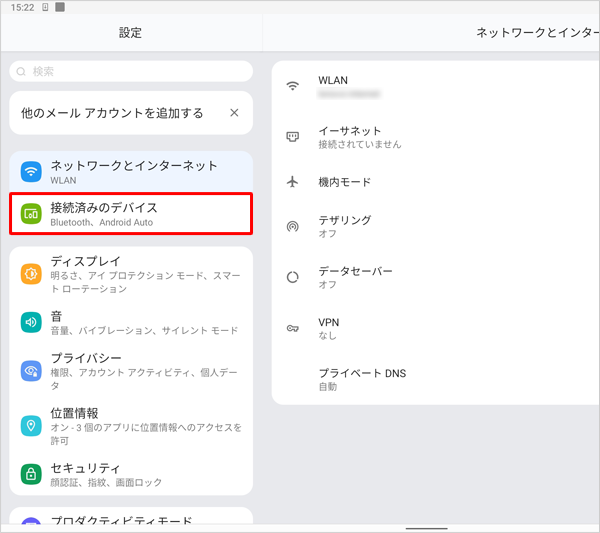
Task: Click Bluetooth、Android Auto subtitle
Action: [102, 222]
